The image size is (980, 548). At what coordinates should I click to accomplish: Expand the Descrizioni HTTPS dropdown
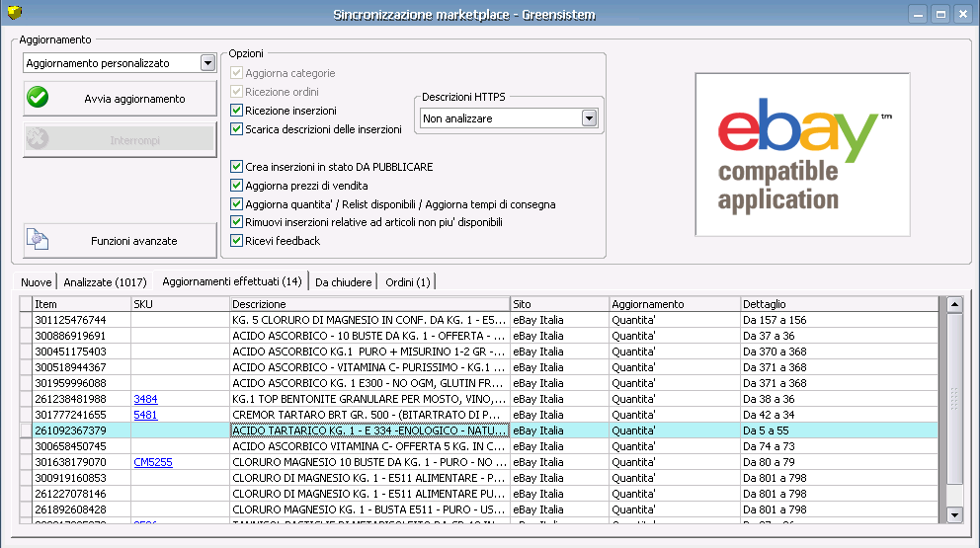pos(589,118)
